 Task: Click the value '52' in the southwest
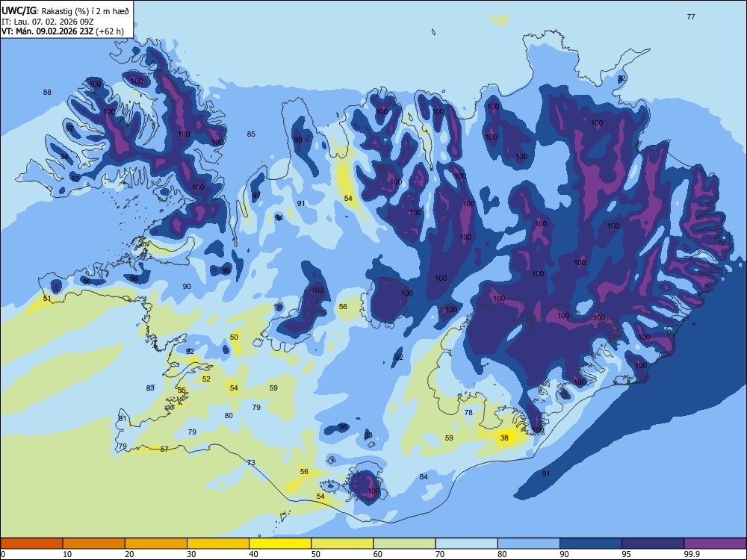[x=206, y=379]
